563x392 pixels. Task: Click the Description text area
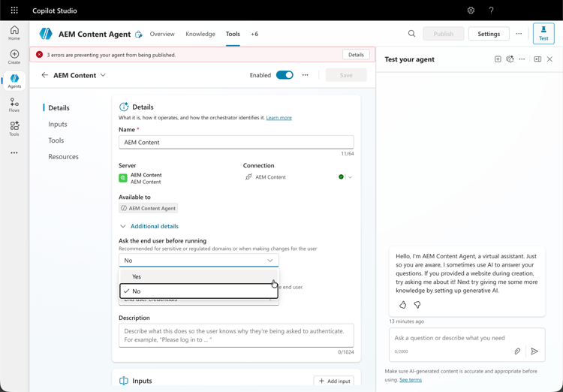[236, 336]
